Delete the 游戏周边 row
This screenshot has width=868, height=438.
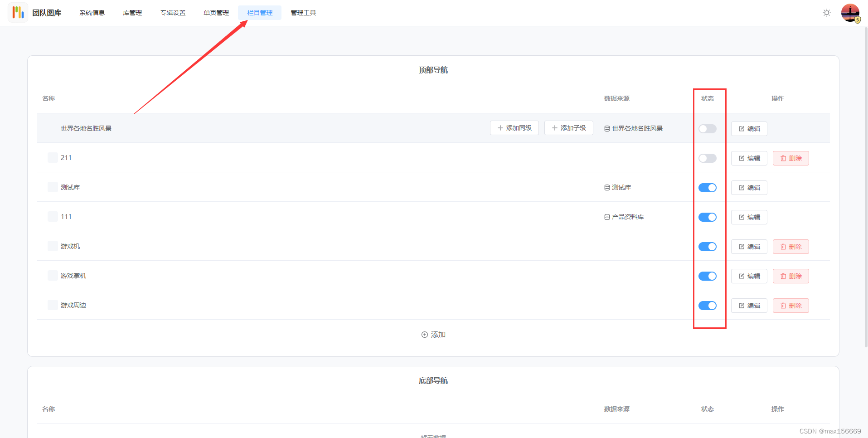click(790, 306)
